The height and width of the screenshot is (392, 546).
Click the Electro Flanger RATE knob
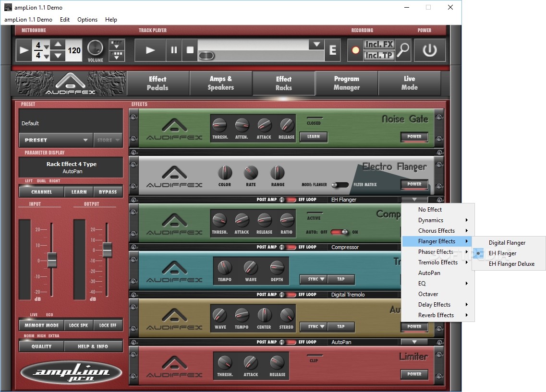click(x=251, y=173)
